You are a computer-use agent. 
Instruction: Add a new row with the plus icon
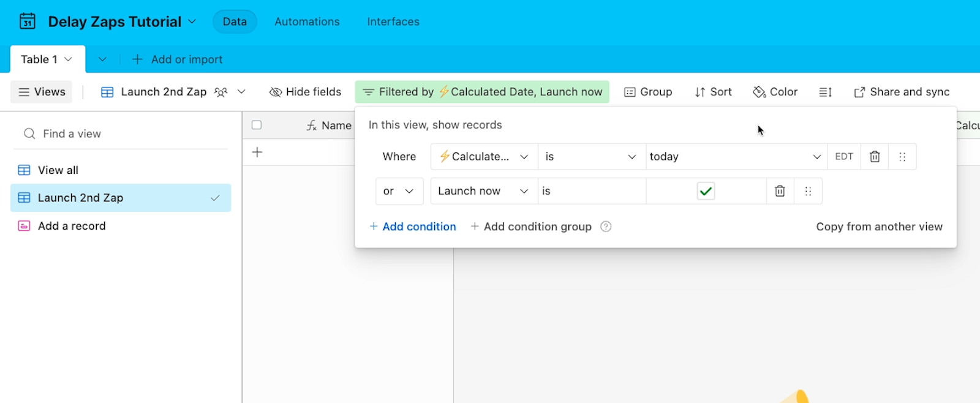click(257, 152)
